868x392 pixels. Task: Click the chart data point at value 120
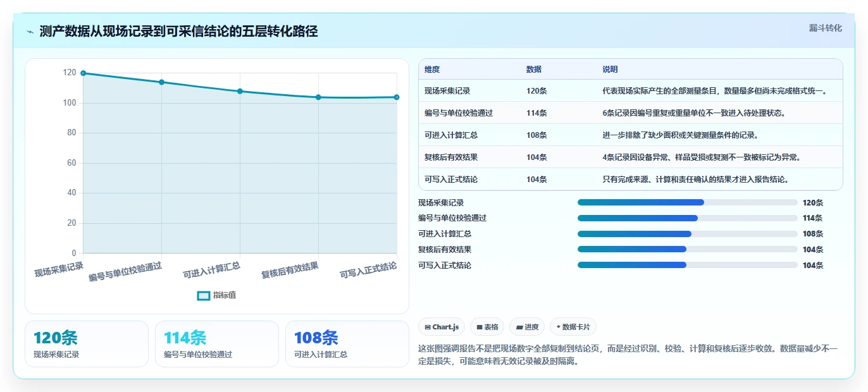83,73
